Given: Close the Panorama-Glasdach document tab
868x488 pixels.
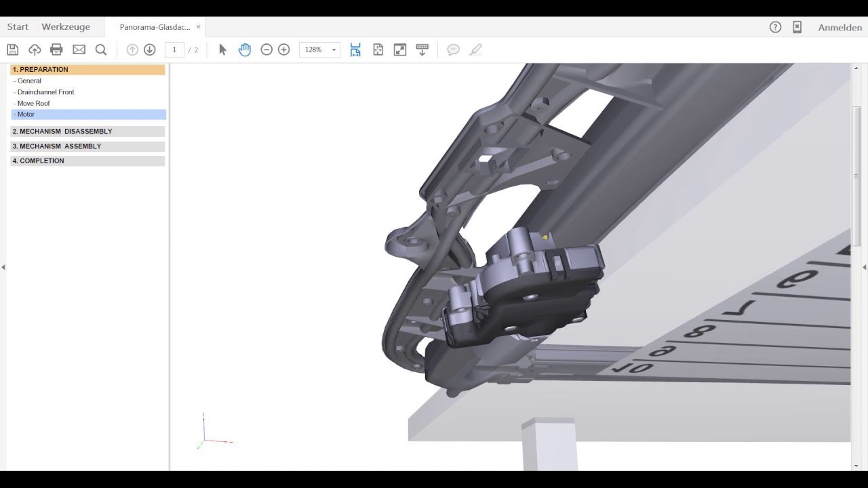Looking at the screenshot, I should (x=198, y=27).
